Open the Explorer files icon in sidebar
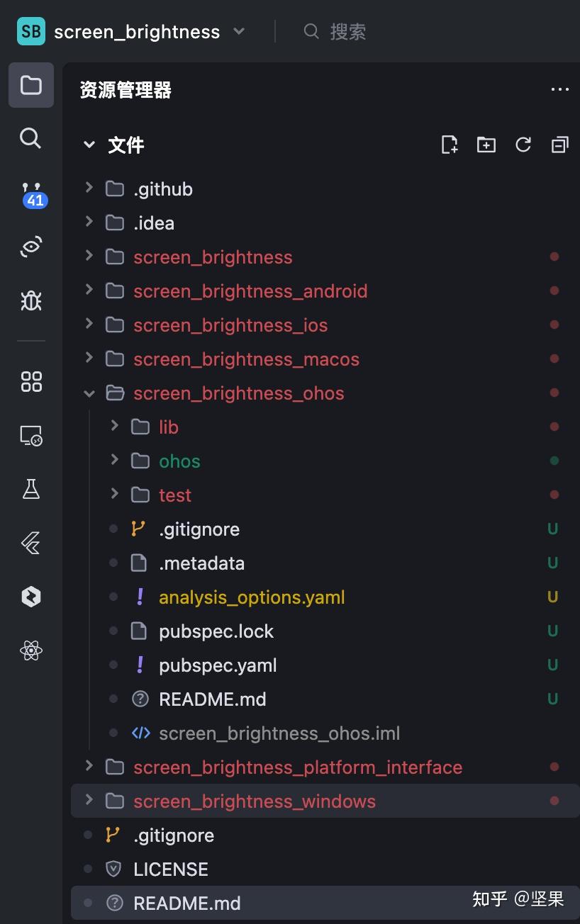Viewport: 580px width, 924px height. [31, 86]
